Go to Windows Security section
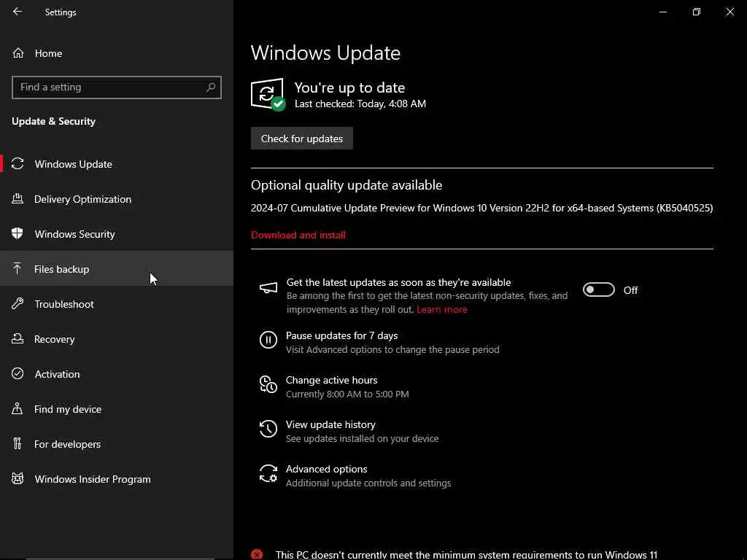The height and width of the screenshot is (560, 747). tap(117, 234)
